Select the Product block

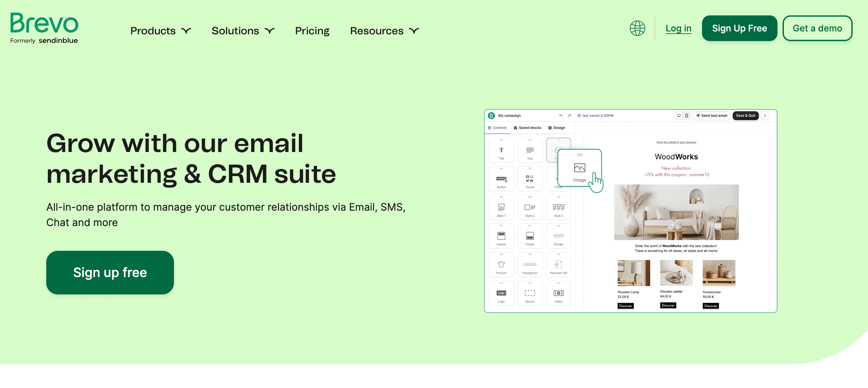[501, 265]
